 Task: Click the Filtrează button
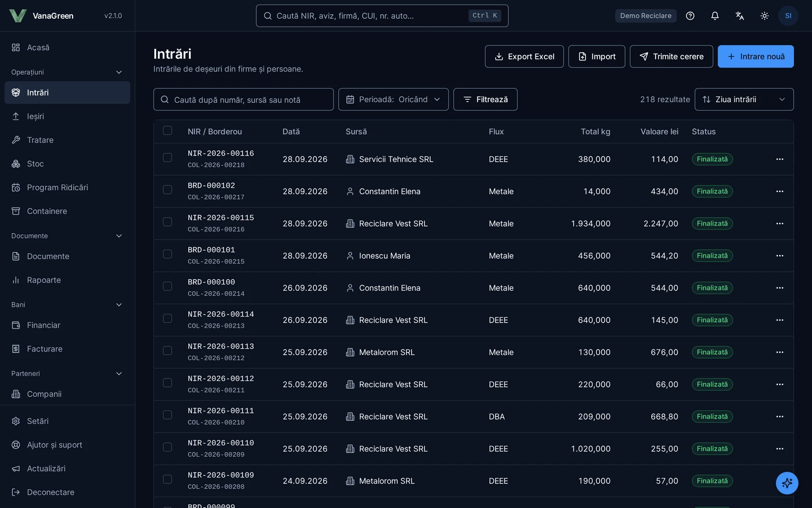point(485,100)
